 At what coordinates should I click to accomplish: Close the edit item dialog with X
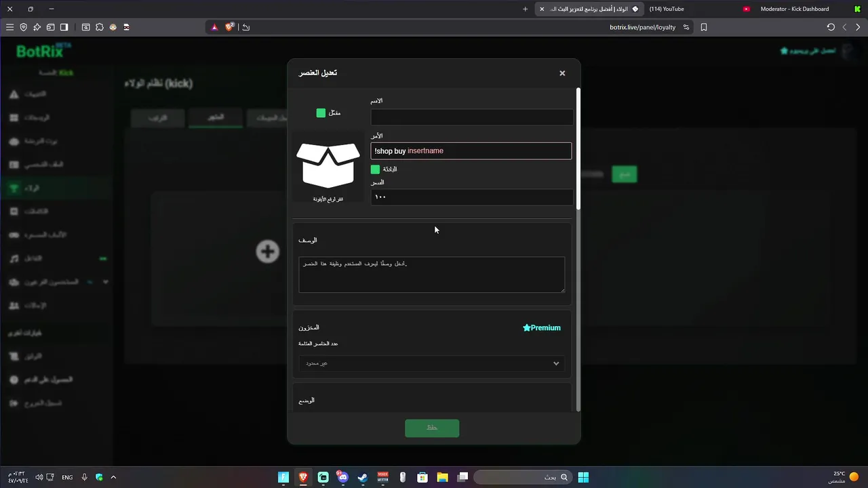tap(562, 73)
